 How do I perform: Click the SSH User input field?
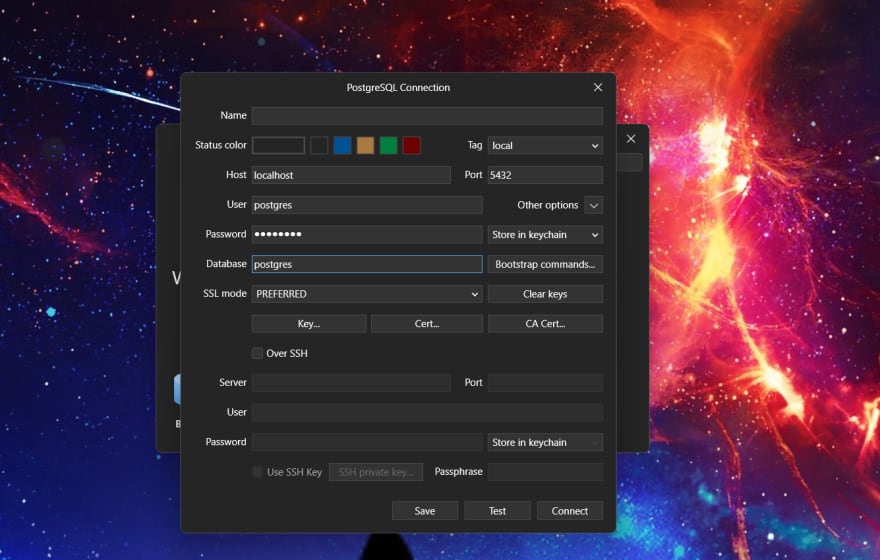pyautogui.click(x=427, y=412)
